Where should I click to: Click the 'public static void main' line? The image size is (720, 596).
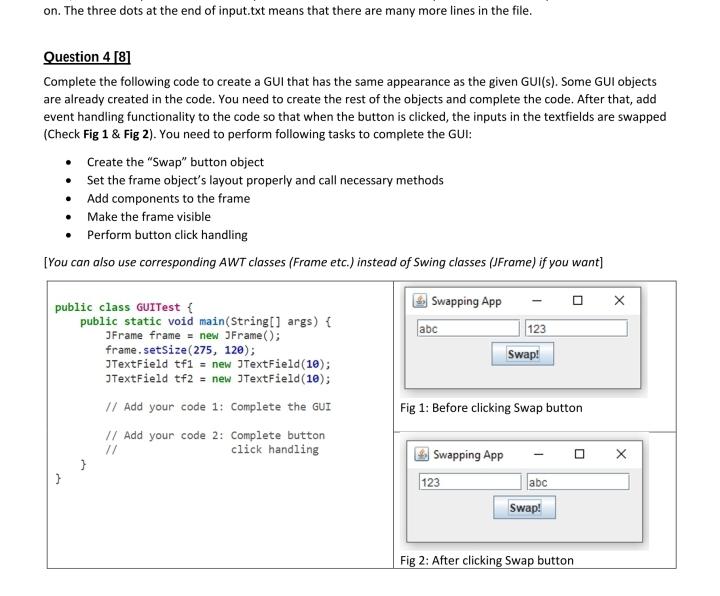tap(205, 321)
